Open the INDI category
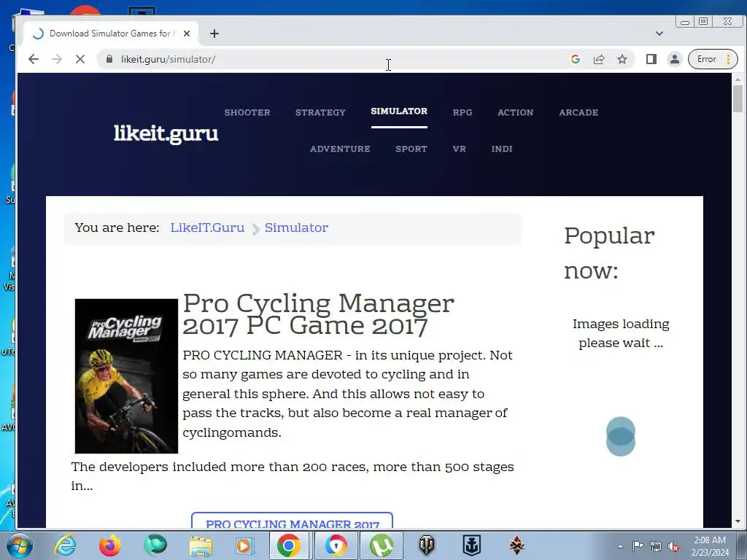747x560 pixels. click(x=502, y=149)
